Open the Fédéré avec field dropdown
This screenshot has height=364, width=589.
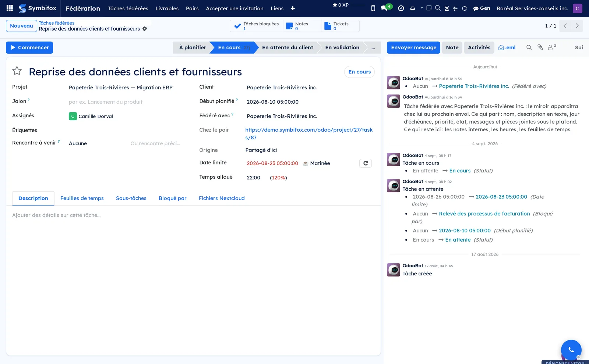(x=309, y=116)
